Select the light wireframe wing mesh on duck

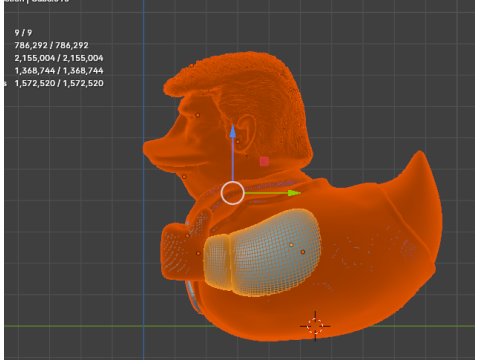pos(263,252)
